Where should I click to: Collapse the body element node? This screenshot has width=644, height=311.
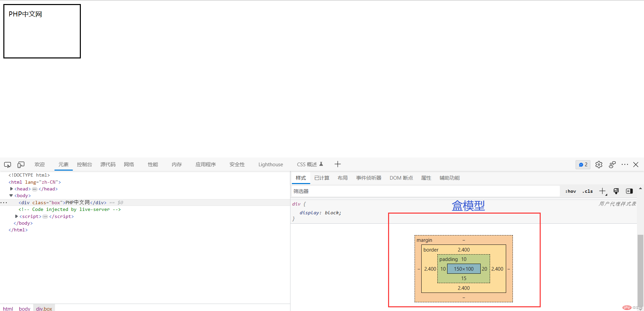(x=11, y=195)
